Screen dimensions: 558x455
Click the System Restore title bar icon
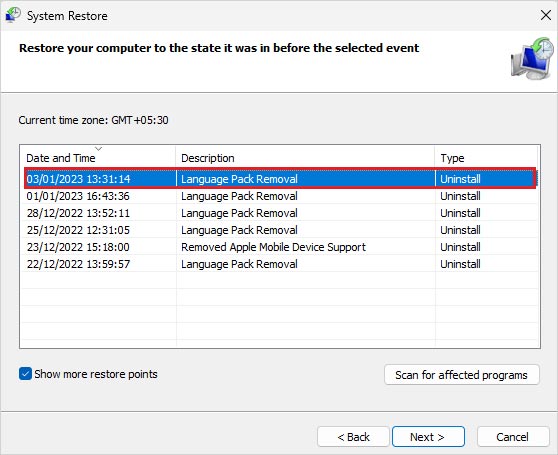pos(13,15)
